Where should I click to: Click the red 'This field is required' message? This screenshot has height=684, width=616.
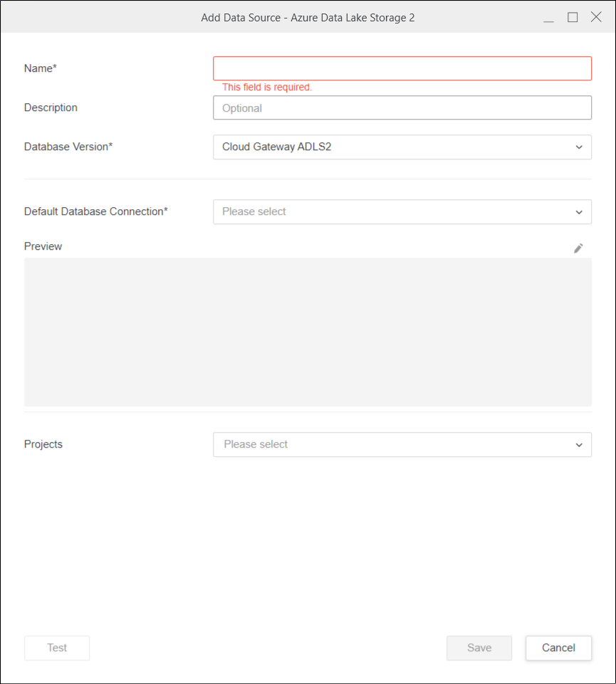pyautogui.click(x=267, y=88)
